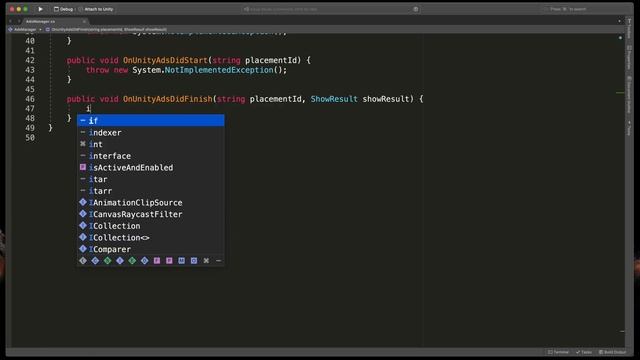Viewport: 640px width, 360px height.
Task: Click line number 47 in the gutter
Action: click(x=30, y=109)
